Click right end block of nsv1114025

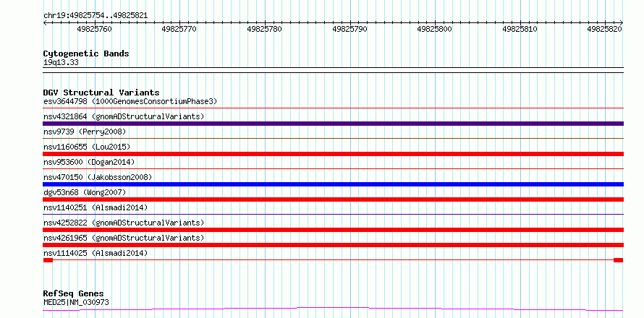pos(618,260)
